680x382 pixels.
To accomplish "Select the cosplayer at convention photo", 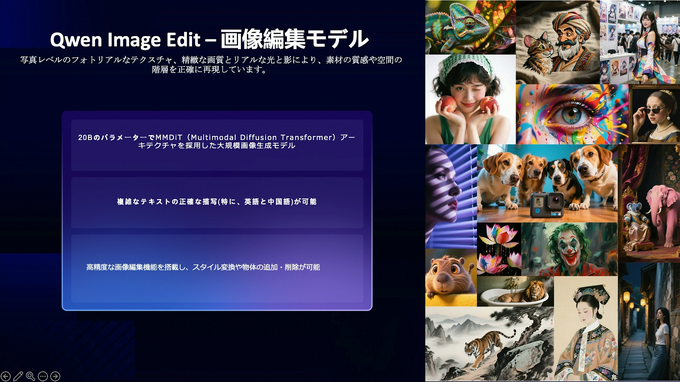I will (x=640, y=42).
